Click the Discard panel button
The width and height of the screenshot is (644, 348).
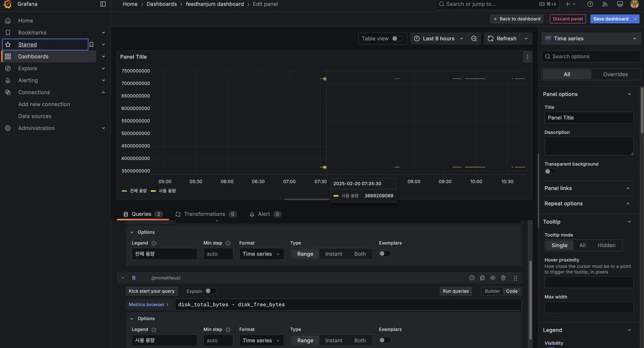[x=568, y=19]
